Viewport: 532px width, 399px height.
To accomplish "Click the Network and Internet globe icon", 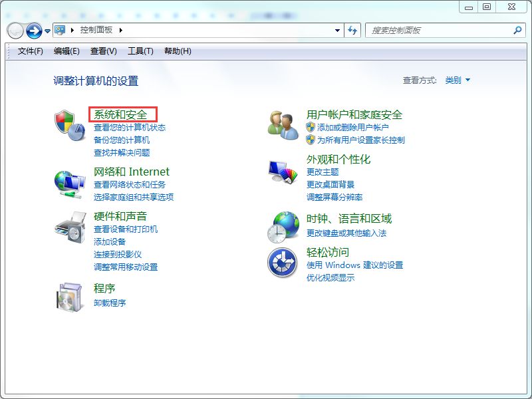I will [70, 183].
